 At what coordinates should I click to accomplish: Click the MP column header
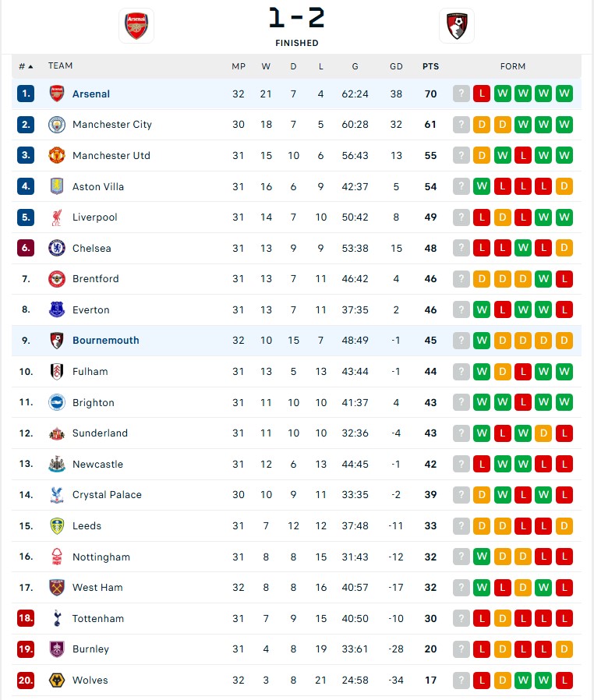point(239,66)
